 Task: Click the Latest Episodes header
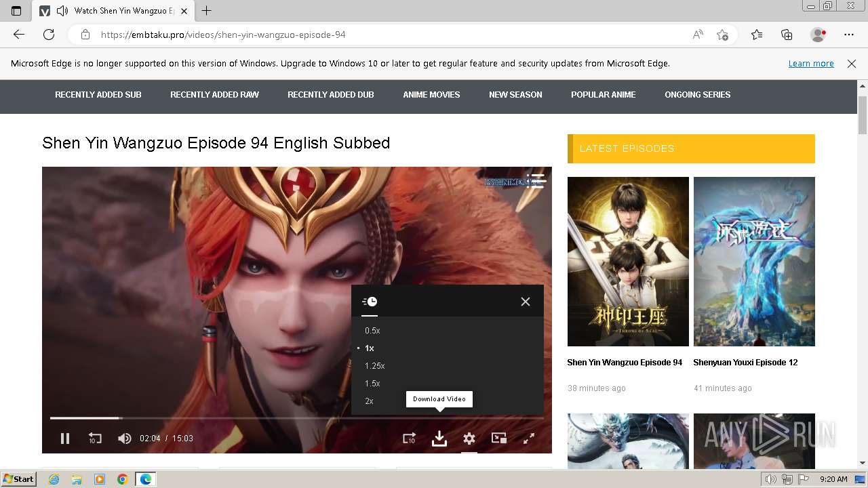691,148
